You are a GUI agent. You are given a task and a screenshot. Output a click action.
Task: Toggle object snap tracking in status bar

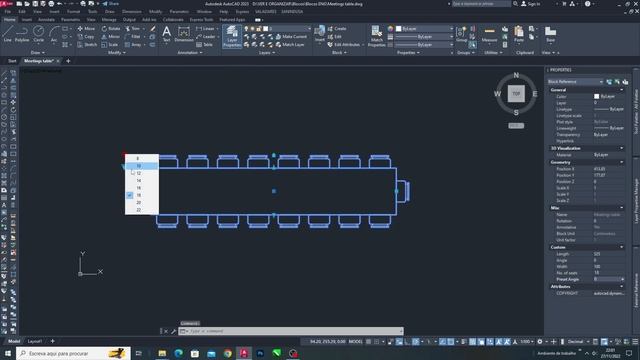point(442,341)
